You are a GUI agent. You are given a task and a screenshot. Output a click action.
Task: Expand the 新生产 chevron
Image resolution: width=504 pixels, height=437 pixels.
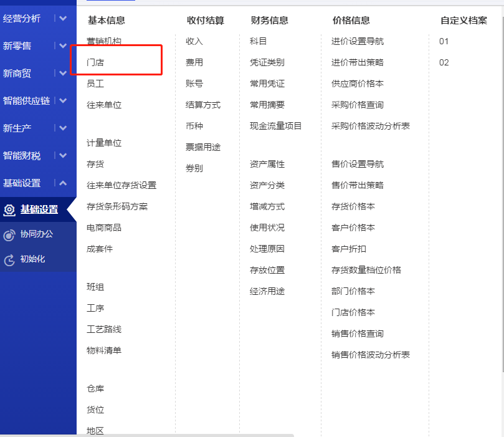click(x=63, y=128)
